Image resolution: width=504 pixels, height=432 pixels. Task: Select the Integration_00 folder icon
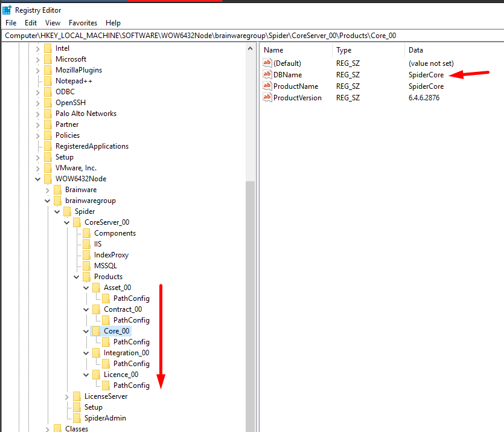point(96,353)
